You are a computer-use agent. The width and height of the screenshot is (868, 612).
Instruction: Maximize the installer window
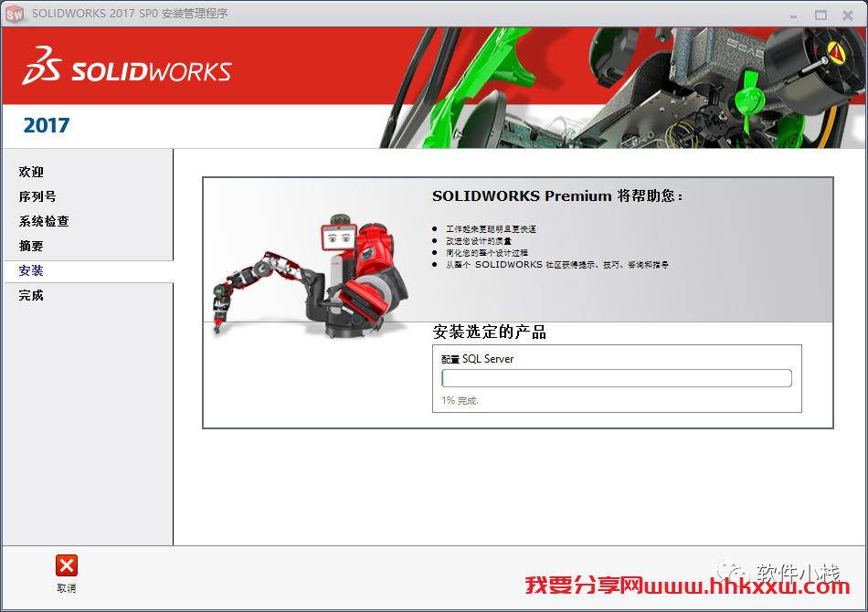[820, 15]
